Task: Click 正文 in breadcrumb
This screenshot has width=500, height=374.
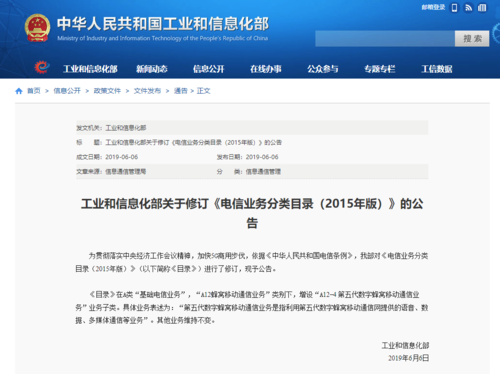Action: pyautogui.click(x=203, y=91)
